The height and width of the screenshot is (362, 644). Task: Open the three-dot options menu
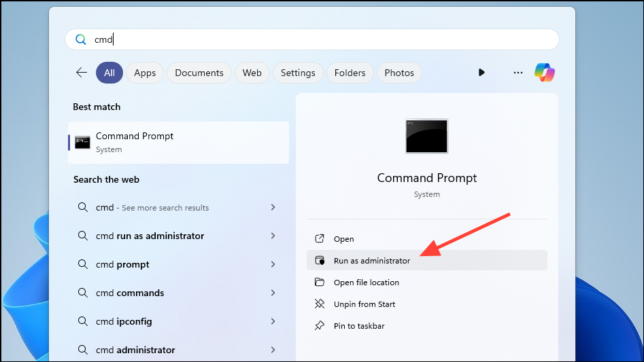click(x=518, y=73)
